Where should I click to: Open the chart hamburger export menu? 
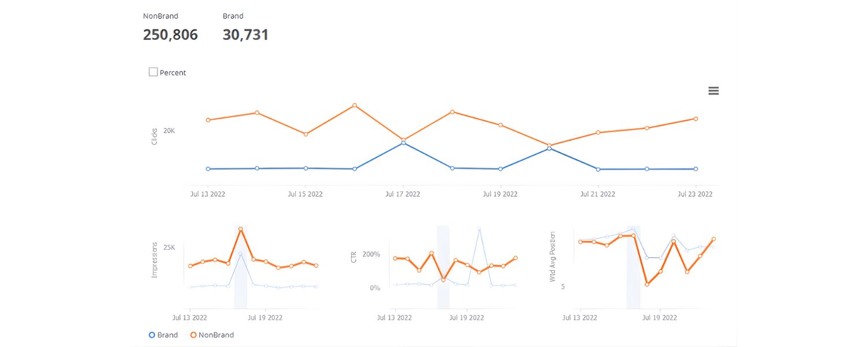click(713, 91)
